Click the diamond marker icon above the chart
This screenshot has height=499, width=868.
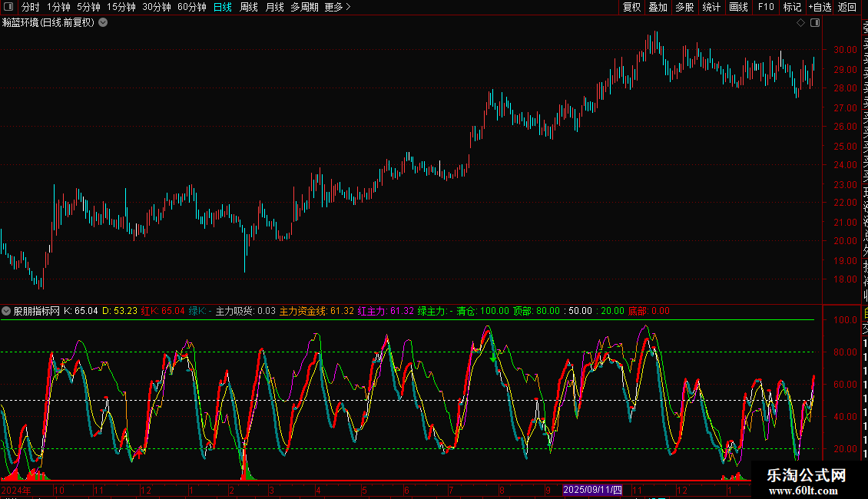pyautogui.click(x=800, y=23)
